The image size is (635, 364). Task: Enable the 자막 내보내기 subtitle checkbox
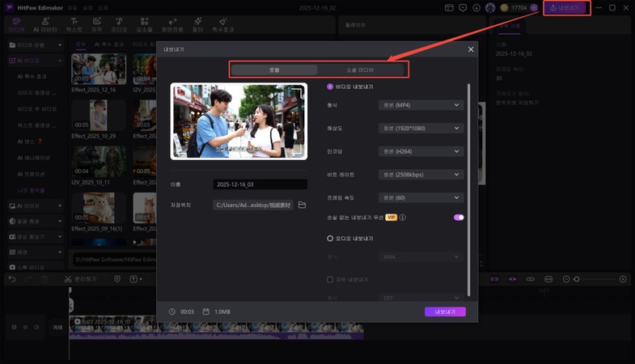coord(330,279)
